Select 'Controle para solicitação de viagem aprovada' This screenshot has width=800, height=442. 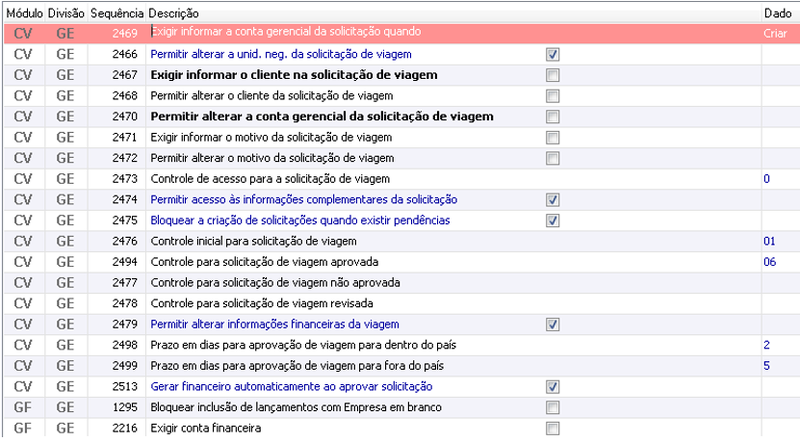click(x=264, y=262)
